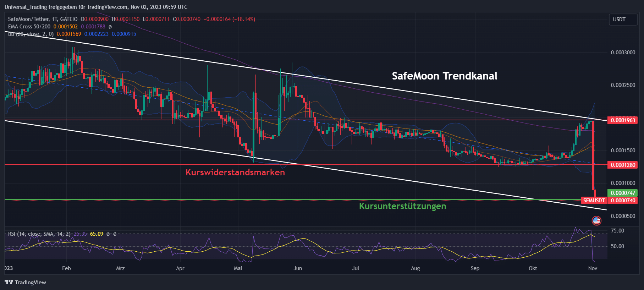
Task: Select the SafeMoon/Tether symbol legend
Action: click(43, 19)
